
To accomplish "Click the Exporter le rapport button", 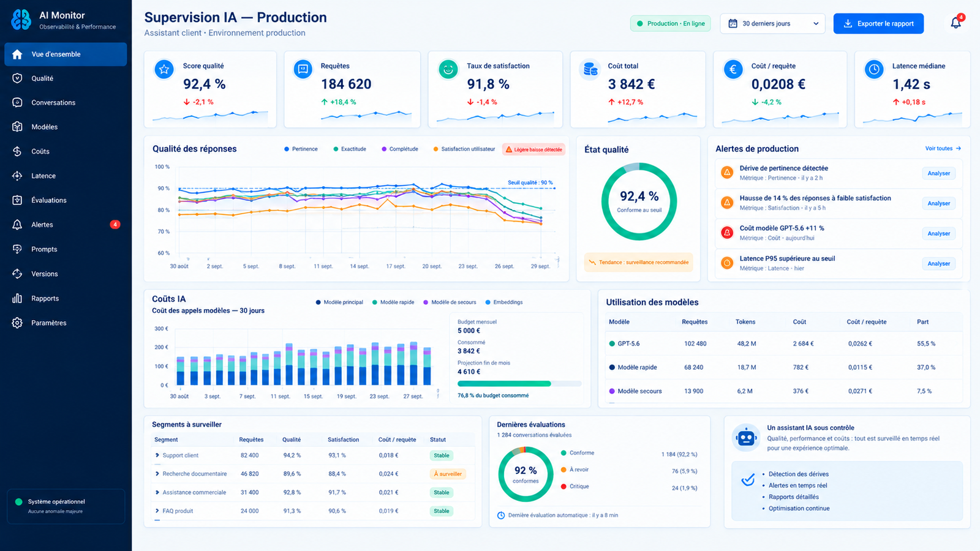I will 878,23.
